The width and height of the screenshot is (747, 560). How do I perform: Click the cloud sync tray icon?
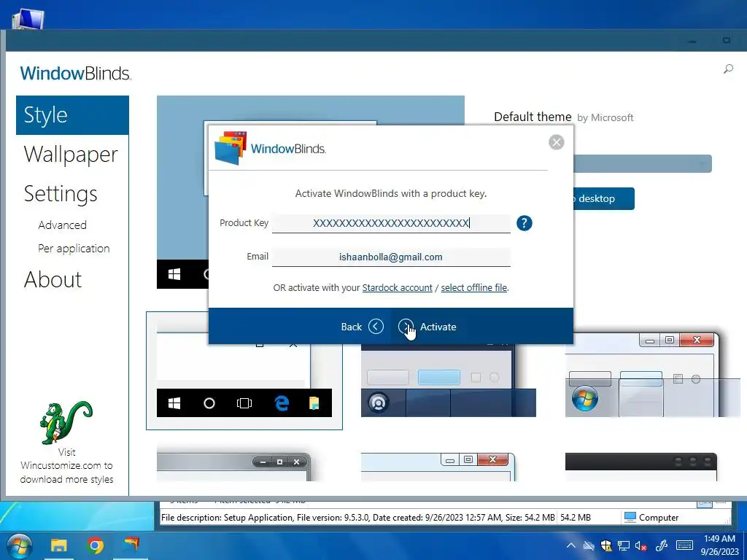(x=589, y=545)
